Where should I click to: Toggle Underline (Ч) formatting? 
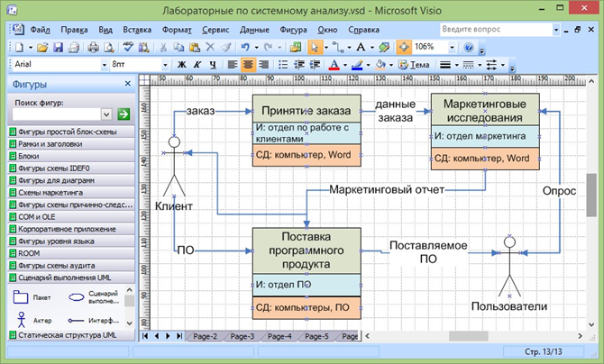(x=213, y=65)
